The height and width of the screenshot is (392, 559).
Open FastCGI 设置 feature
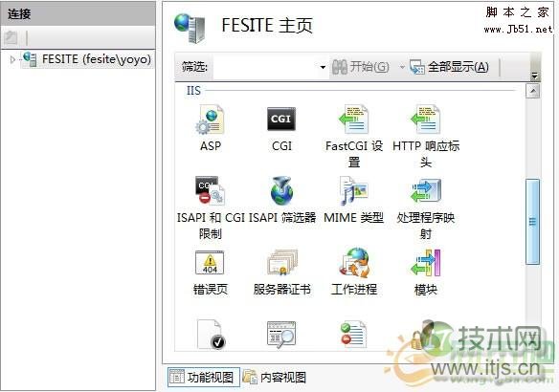point(353,120)
